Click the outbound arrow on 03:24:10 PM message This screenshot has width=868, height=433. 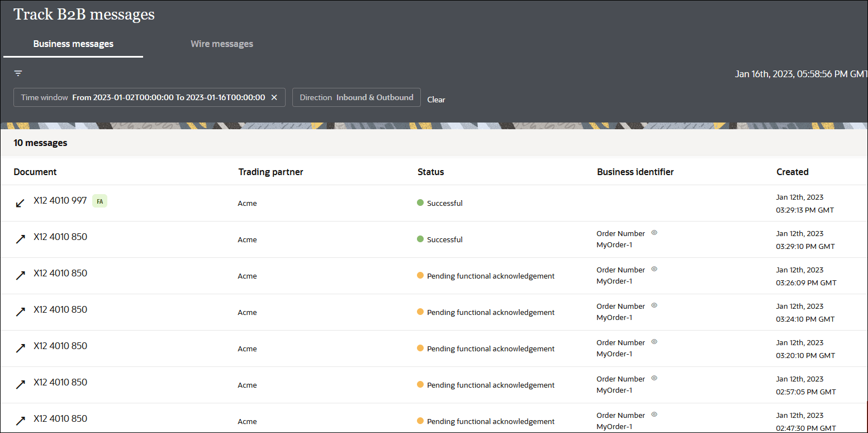21,312
